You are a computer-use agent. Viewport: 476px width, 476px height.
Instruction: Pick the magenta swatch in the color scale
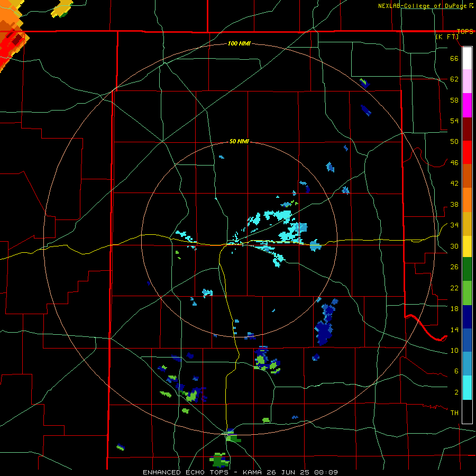click(467, 105)
